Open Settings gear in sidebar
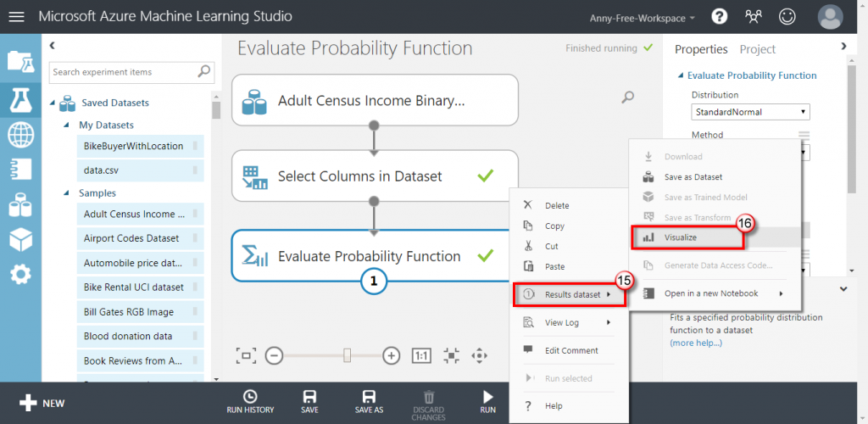This screenshot has width=868, height=424. (20, 275)
